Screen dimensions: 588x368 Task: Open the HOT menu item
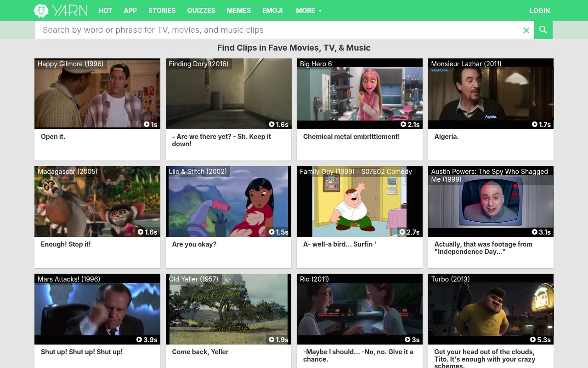[x=105, y=11]
